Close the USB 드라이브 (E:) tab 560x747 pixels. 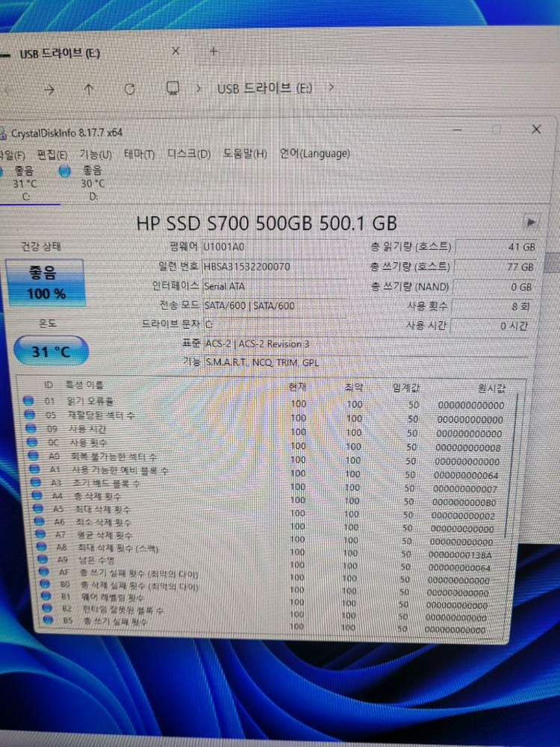tap(175, 51)
